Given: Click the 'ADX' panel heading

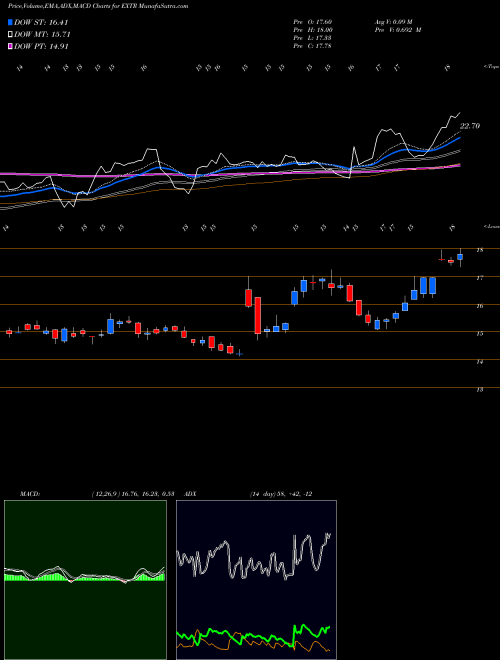Looking at the screenshot, I should tap(190, 494).
